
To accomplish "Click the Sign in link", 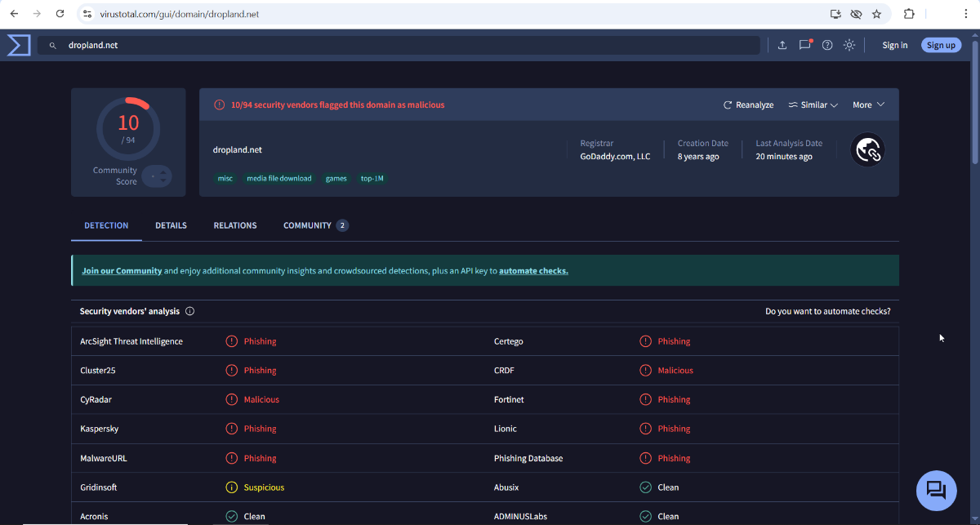I will (895, 46).
